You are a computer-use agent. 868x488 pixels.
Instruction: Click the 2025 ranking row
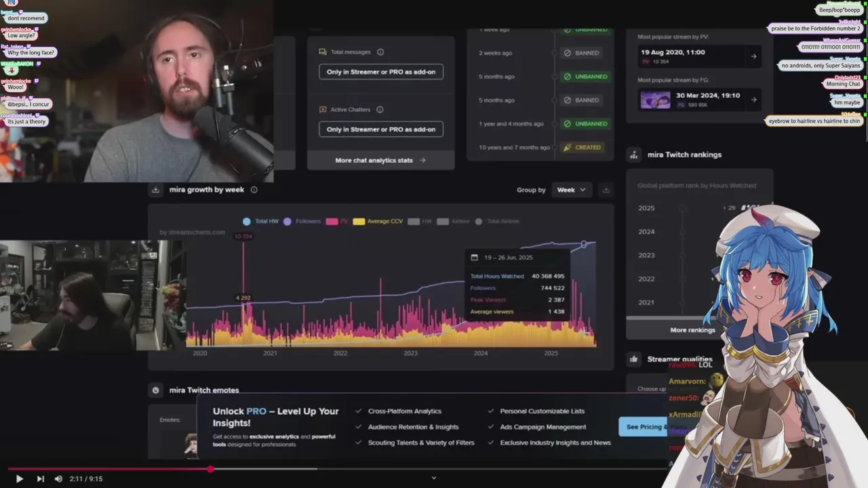click(x=698, y=208)
